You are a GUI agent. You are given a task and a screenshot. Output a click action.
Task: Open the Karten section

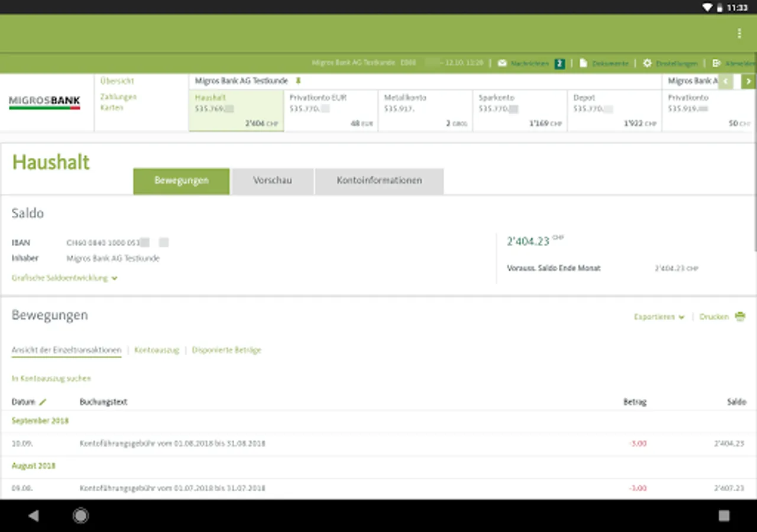tap(112, 108)
